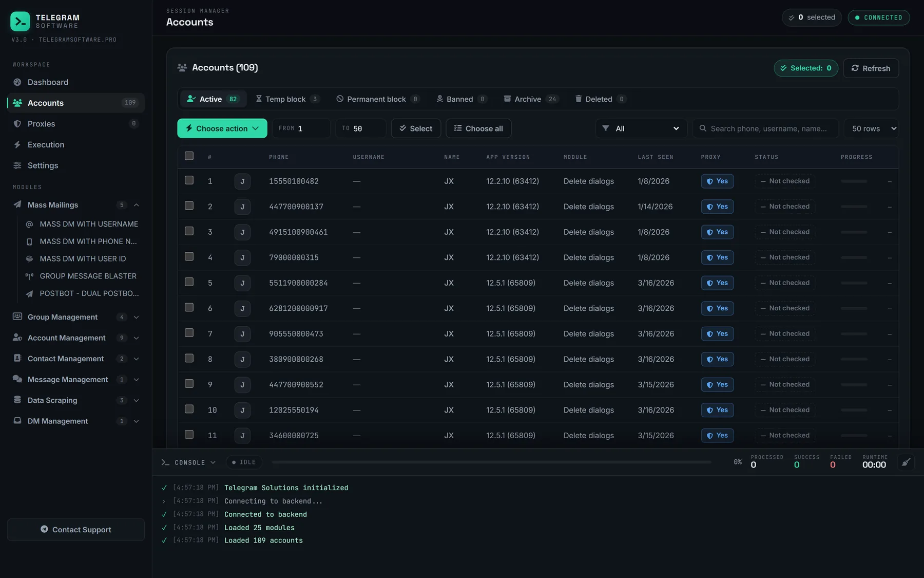Click the Telegram Software logo icon
This screenshot has height=578, width=924.
(20, 21)
